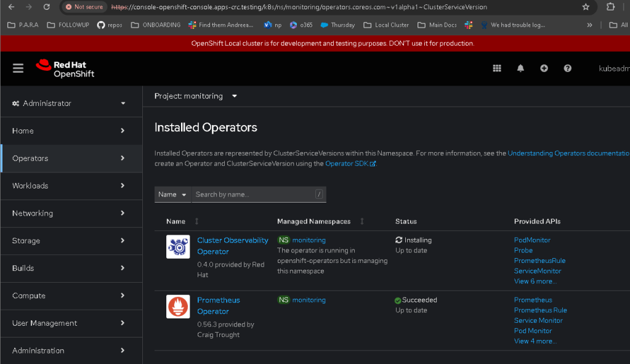The width and height of the screenshot is (630, 364).
Task: Click the browser back arrow
Action: coord(11,7)
